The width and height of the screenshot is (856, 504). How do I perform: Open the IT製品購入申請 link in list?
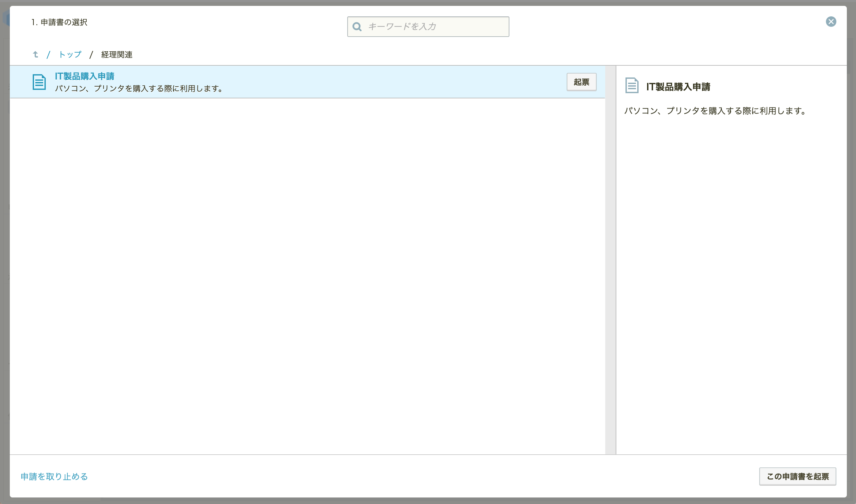click(85, 76)
